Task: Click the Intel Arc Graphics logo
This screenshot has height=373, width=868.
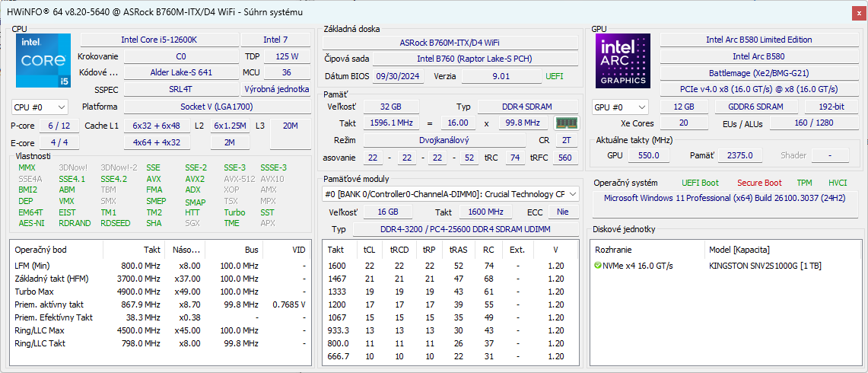Action: [623, 60]
